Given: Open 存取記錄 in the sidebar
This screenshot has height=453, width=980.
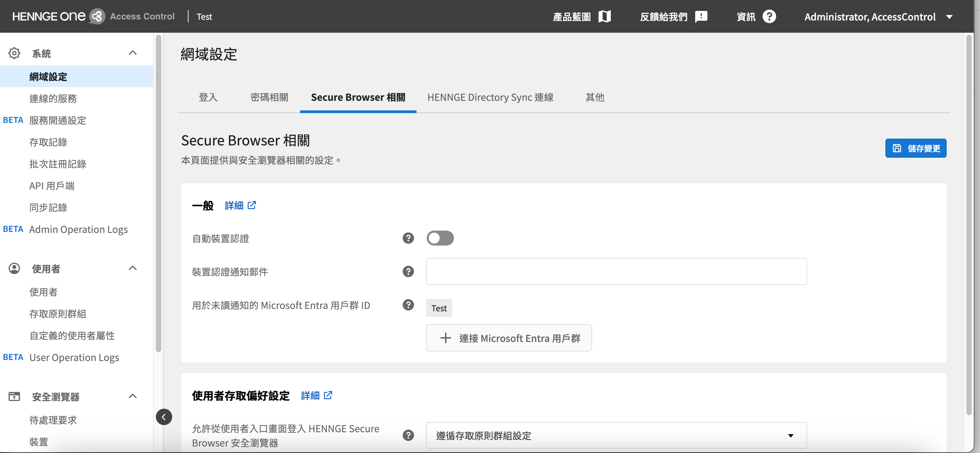Looking at the screenshot, I should pyautogui.click(x=48, y=142).
